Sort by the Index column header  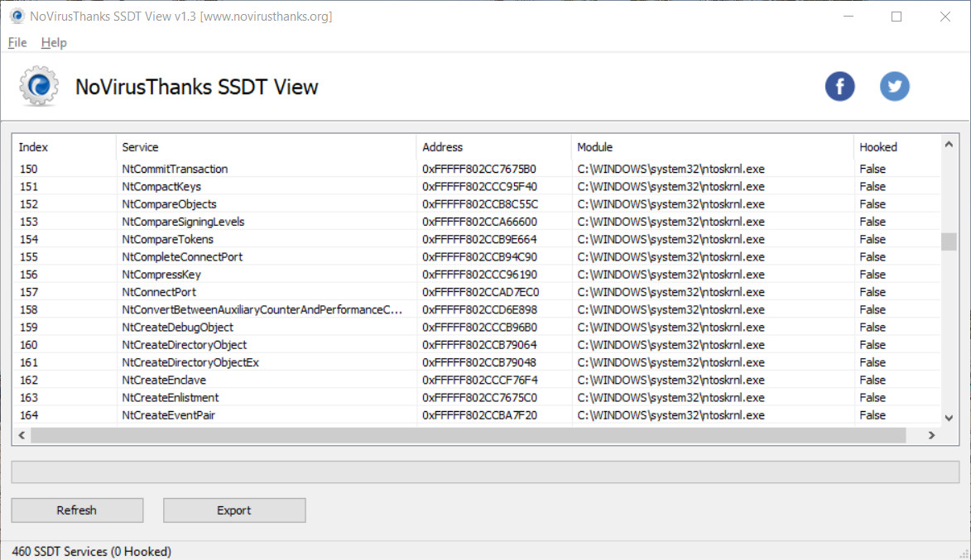[64, 147]
